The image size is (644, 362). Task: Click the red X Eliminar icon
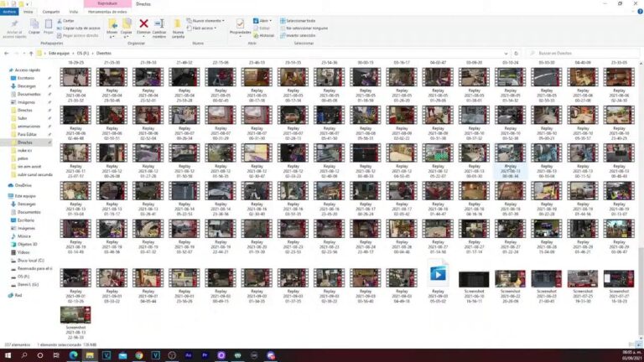point(143,23)
